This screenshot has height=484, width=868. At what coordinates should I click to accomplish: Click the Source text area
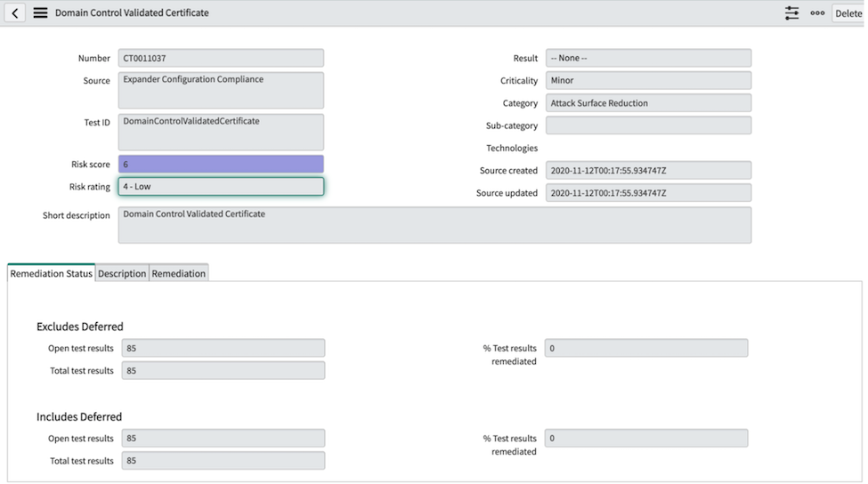pyautogui.click(x=221, y=90)
